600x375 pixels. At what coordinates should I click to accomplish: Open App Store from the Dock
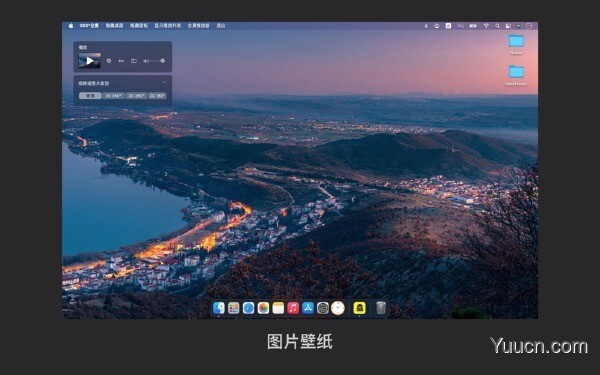tap(308, 308)
